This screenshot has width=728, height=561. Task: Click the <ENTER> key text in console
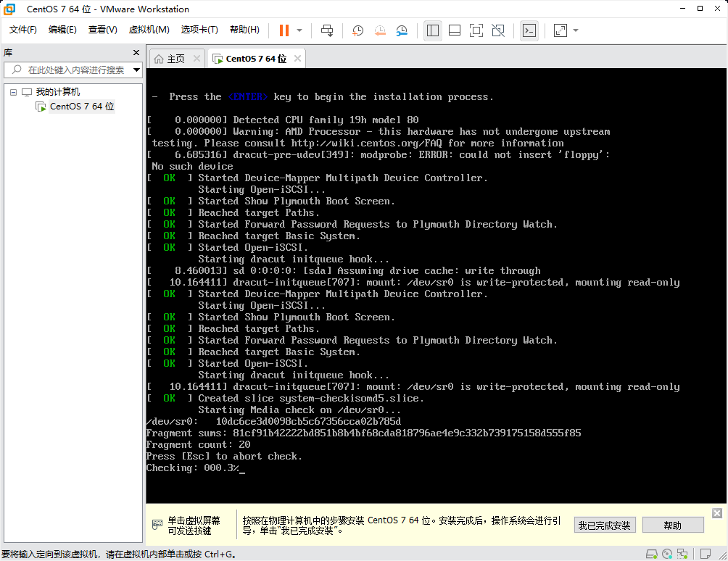click(247, 96)
